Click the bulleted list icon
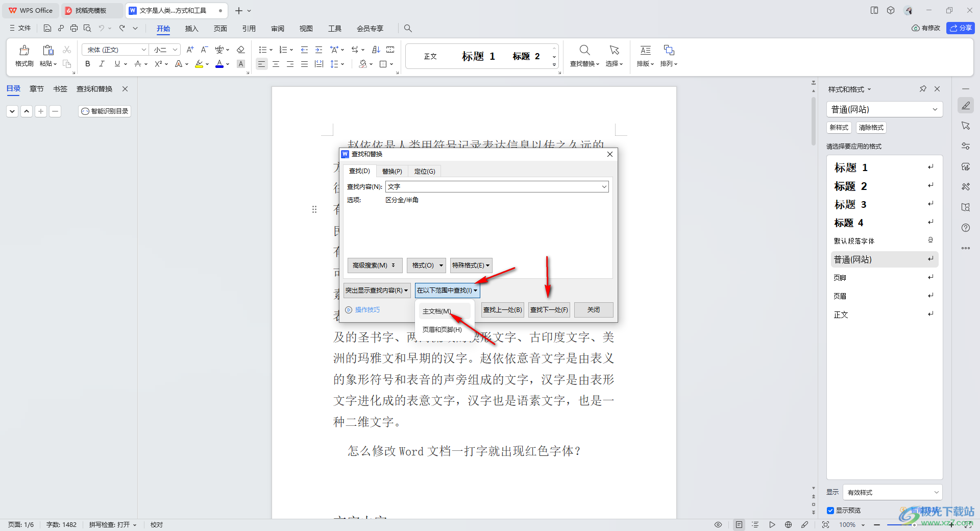Screen dimensions: 980x531 coord(262,50)
